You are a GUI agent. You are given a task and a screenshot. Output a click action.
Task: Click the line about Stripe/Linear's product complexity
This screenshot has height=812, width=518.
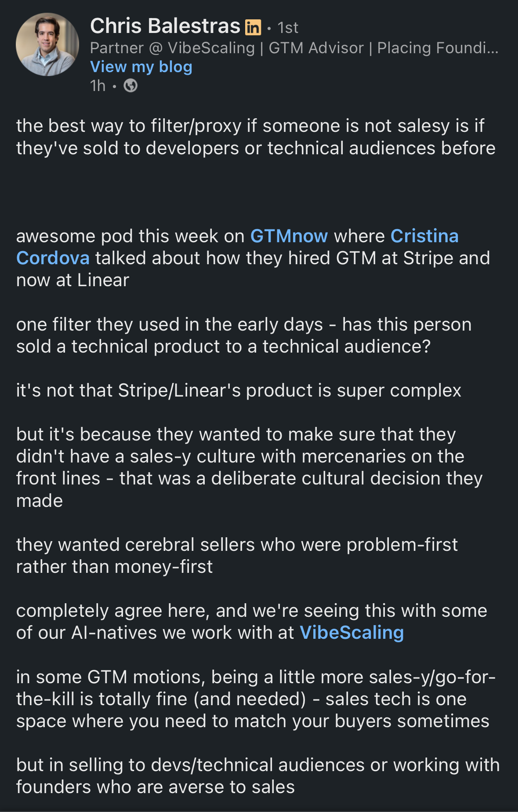coord(239,390)
